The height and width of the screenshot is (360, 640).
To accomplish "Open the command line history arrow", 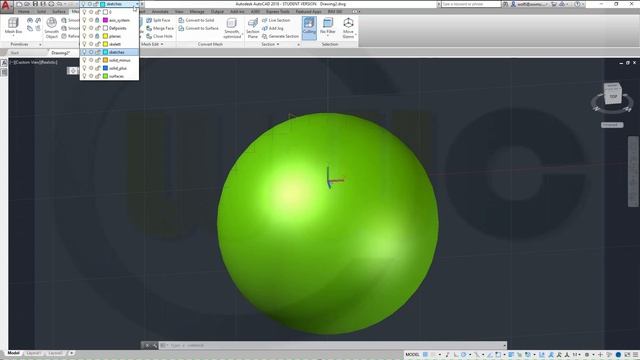I will tap(504, 345).
